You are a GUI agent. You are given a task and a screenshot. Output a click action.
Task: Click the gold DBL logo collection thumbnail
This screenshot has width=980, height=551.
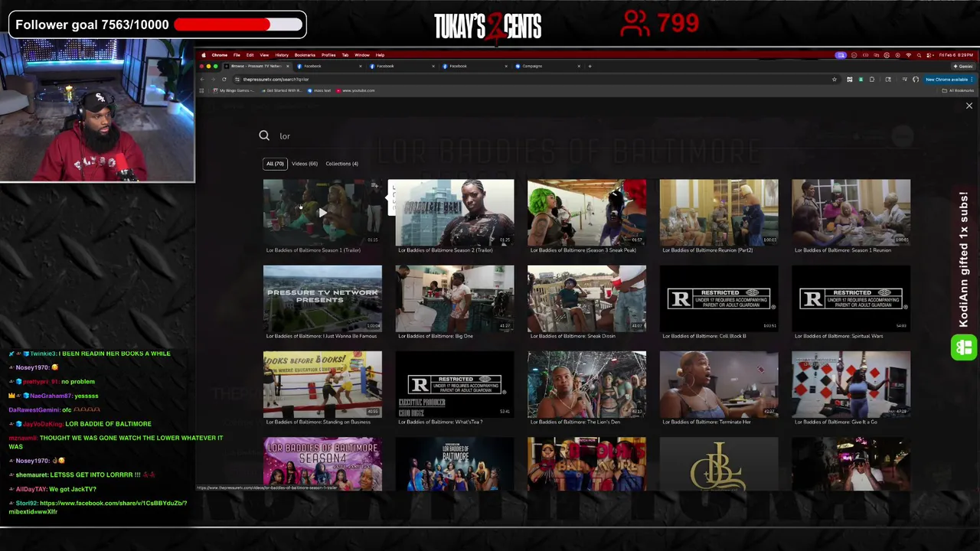click(719, 464)
